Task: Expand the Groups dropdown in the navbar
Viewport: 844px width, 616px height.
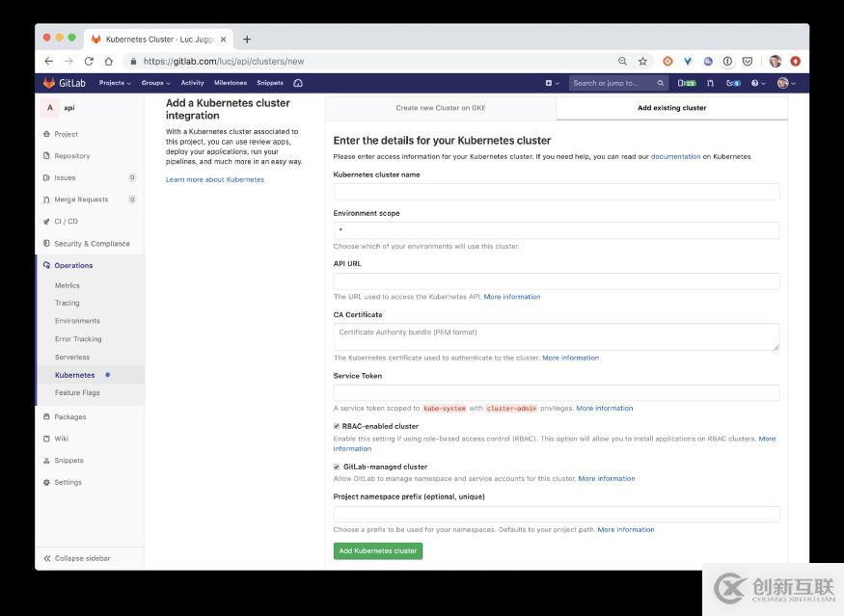Action: pos(155,83)
